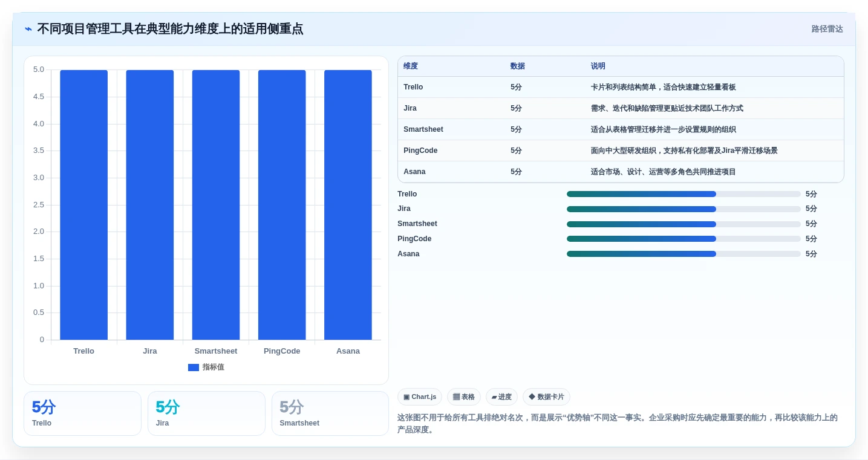Click the Trello label in the progress list

pyautogui.click(x=407, y=194)
